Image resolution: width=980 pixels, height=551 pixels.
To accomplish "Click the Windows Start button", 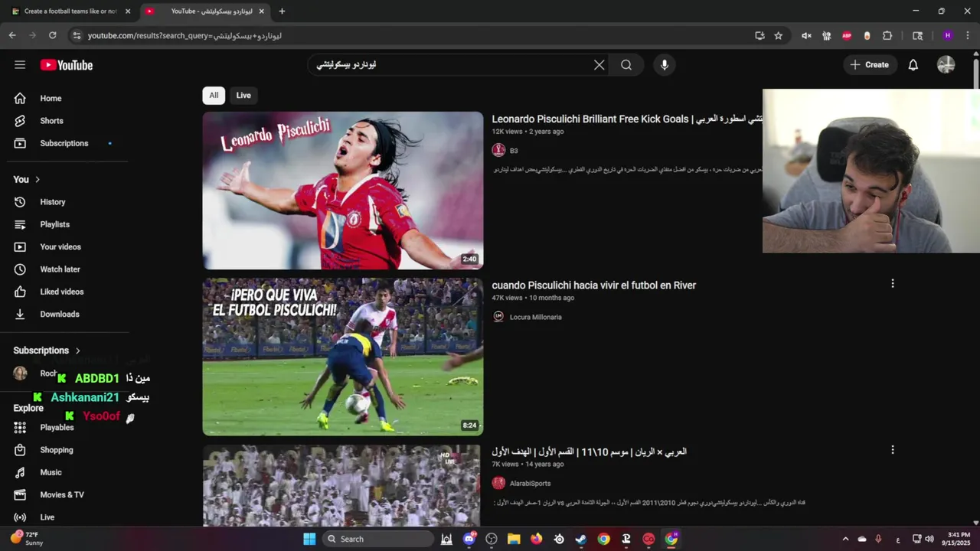I will [309, 539].
